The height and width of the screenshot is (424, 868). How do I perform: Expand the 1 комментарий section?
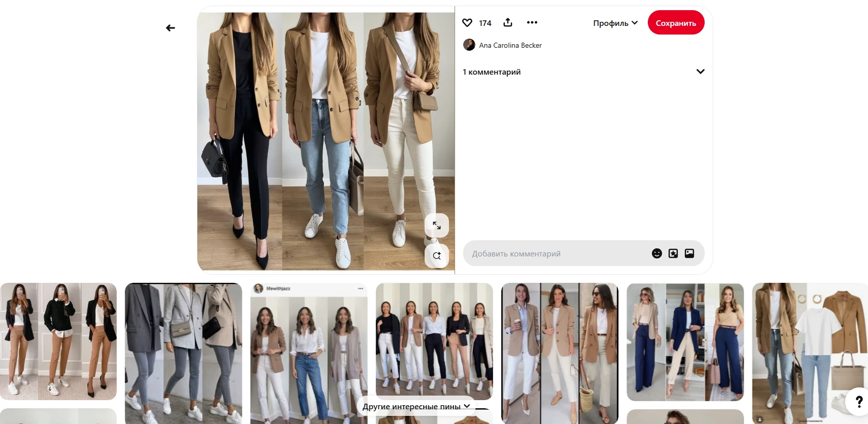pyautogui.click(x=700, y=72)
